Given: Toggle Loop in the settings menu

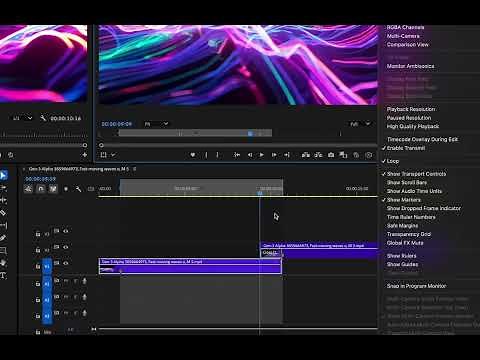Looking at the screenshot, I should point(393,161).
